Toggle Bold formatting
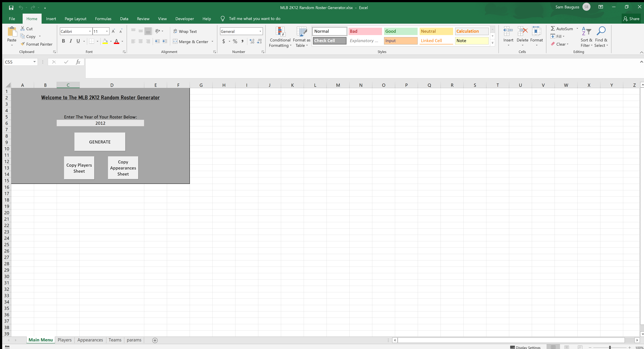Screen dimensions: 644x349 pyautogui.click(x=63, y=41)
